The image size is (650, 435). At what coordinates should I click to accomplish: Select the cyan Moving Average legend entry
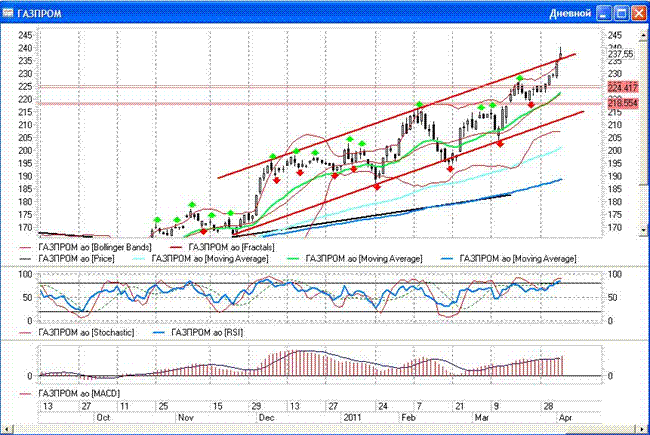200,259
